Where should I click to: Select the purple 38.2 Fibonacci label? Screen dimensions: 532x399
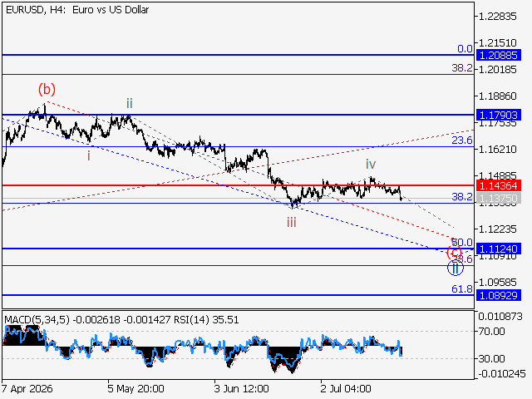pos(462,68)
